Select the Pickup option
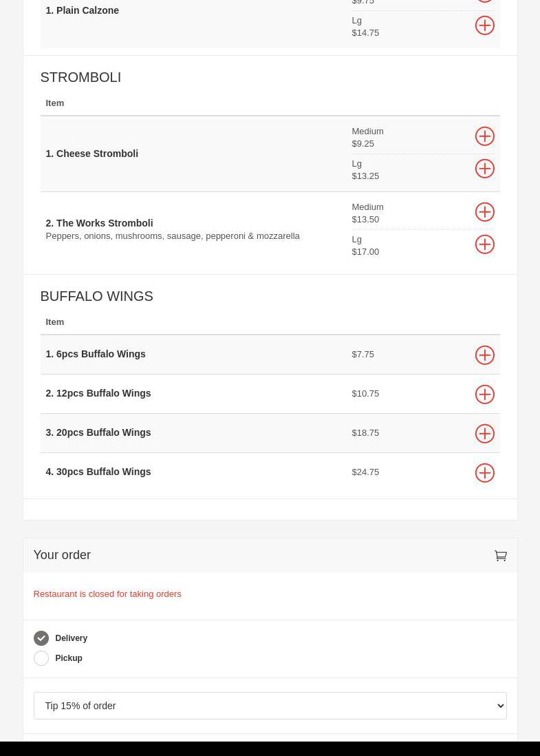Viewport: 540px width, 756px height. pos(41,658)
